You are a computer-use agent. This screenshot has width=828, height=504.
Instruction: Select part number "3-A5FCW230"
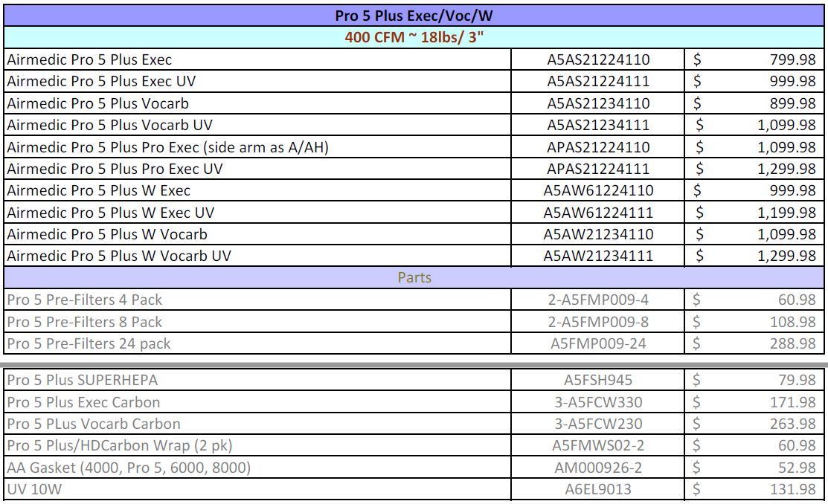point(598,424)
